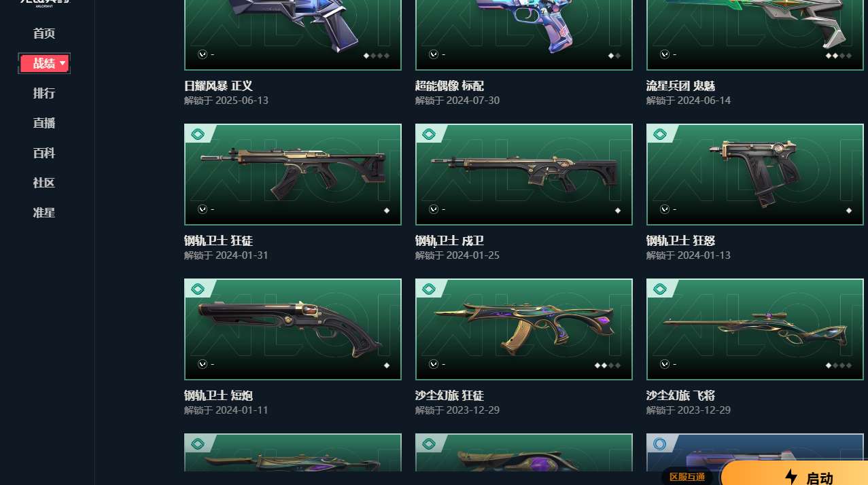Image resolution: width=868 pixels, height=485 pixels.
Task: Click level diamonds on 沙尘幻旅 狂徒 card
Action: click(607, 365)
